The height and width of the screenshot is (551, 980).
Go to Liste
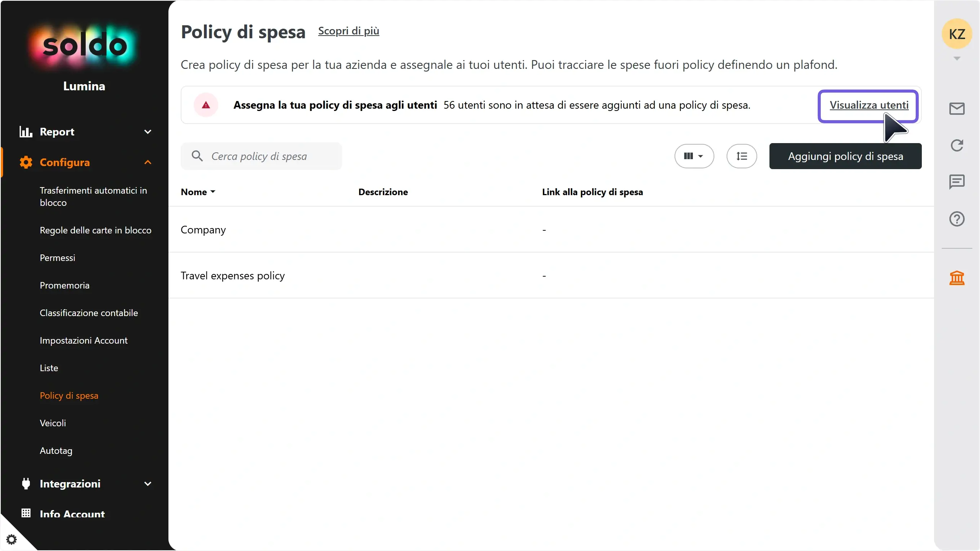49,368
